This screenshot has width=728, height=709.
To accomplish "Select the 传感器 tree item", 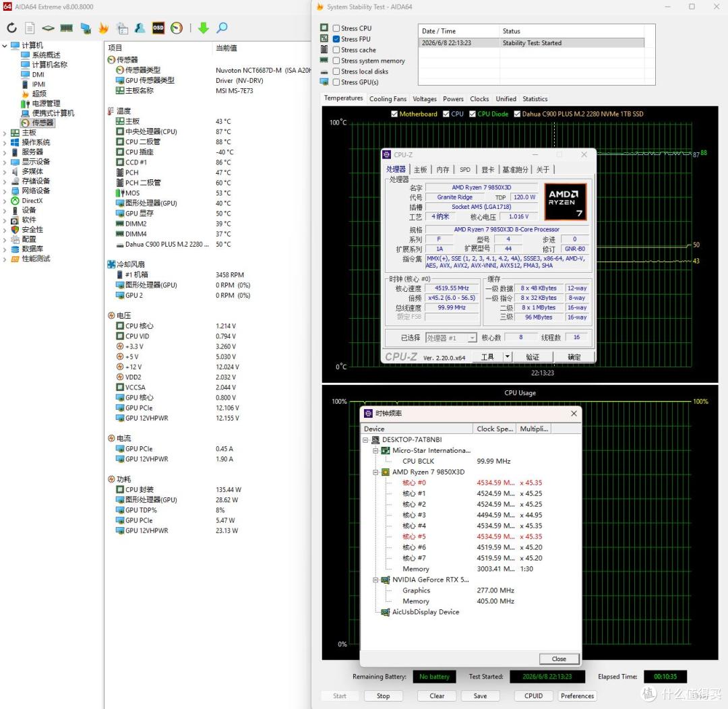I will (42, 123).
